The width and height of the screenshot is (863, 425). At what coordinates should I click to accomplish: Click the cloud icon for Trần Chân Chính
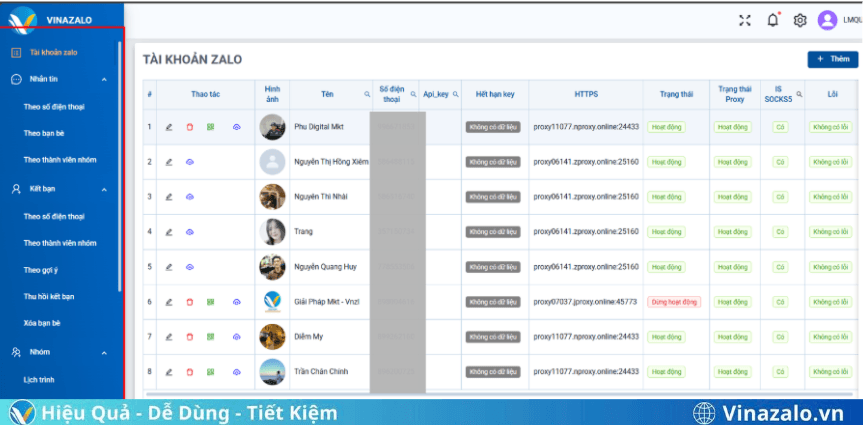tap(237, 372)
